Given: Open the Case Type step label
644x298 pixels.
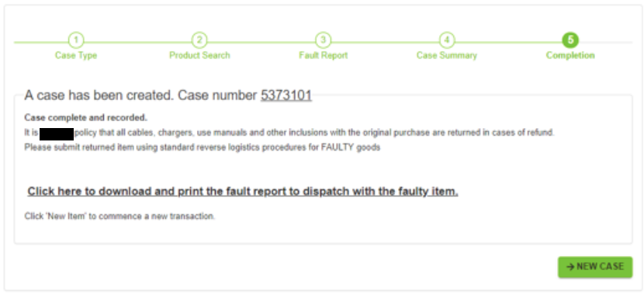Looking at the screenshot, I should pyautogui.click(x=76, y=56).
